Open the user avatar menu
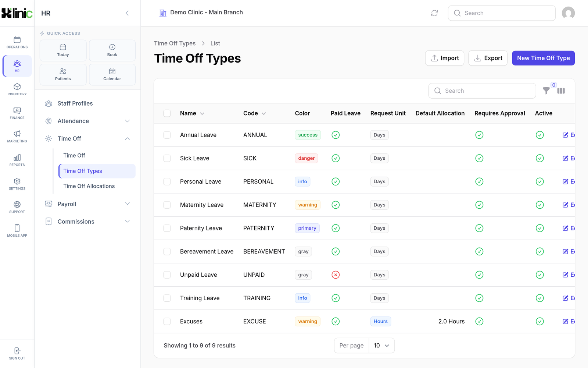The height and width of the screenshot is (368, 588). click(x=568, y=13)
